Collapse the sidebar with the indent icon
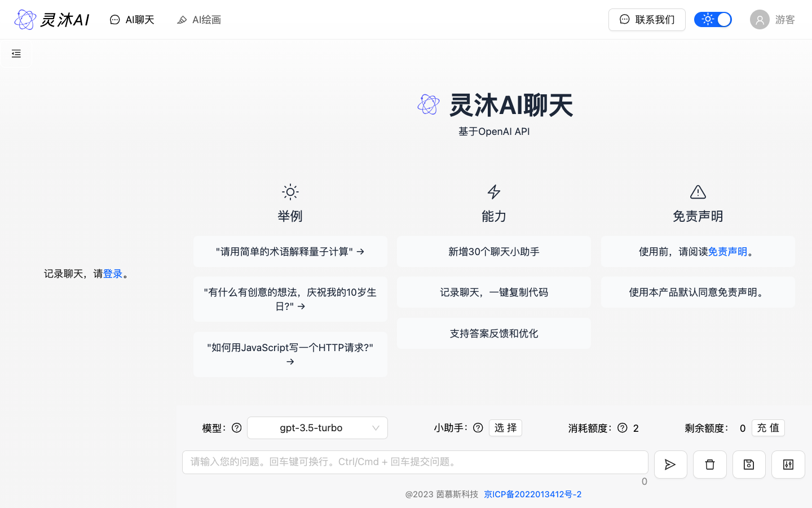 (16, 54)
